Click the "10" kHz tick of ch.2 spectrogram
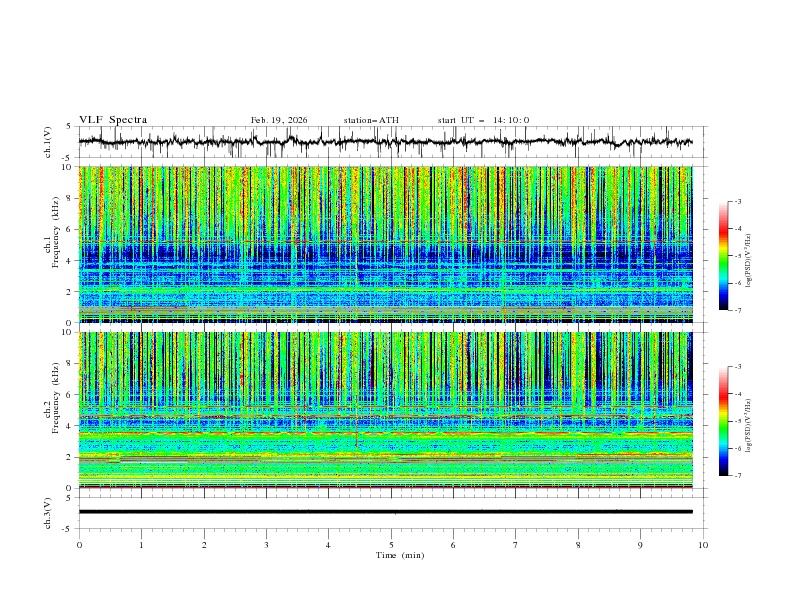Viewport: 792px width, 612px height. click(69, 332)
